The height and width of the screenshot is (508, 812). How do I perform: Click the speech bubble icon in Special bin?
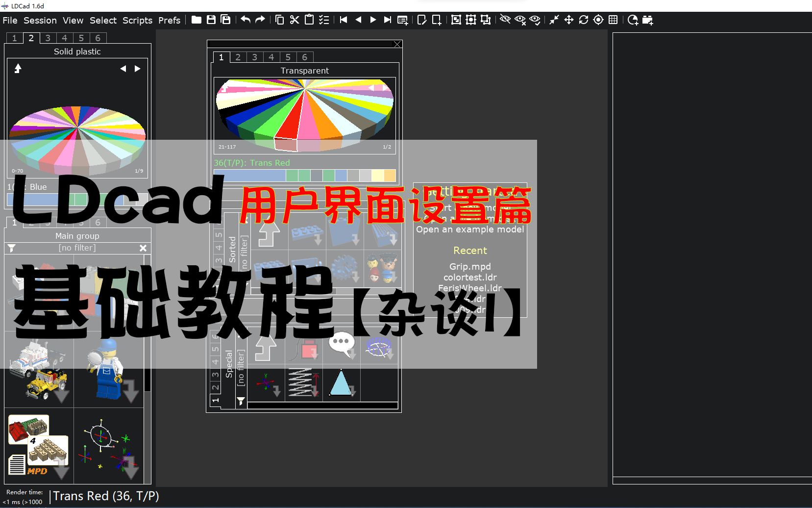(x=342, y=345)
